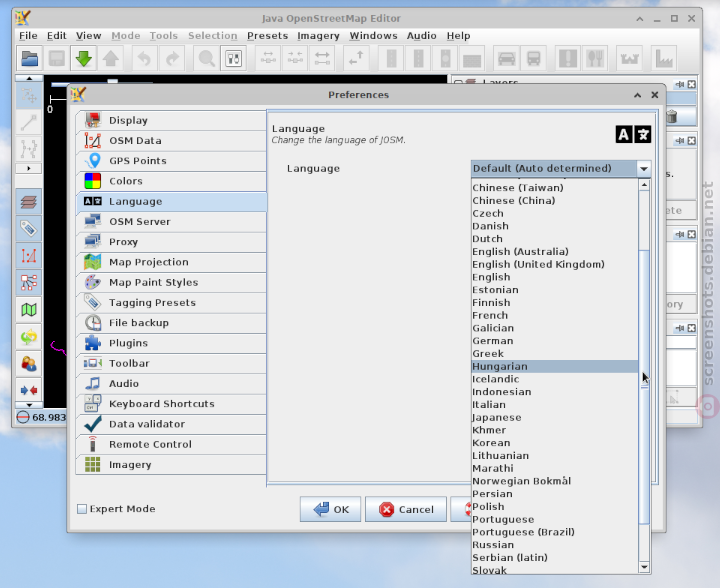The height and width of the screenshot is (588, 720).
Task: Click the language list scroll-up arrow
Action: pyautogui.click(x=644, y=185)
